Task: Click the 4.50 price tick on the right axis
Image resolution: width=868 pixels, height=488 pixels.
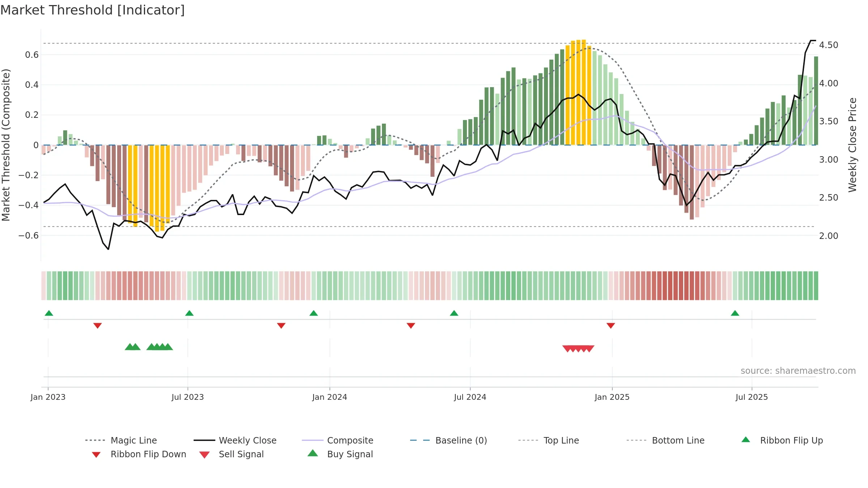Action: (829, 45)
